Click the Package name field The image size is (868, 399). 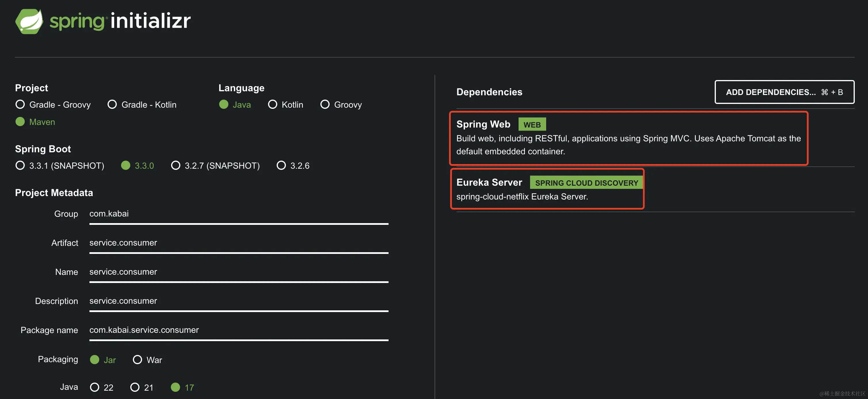(x=238, y=330)
